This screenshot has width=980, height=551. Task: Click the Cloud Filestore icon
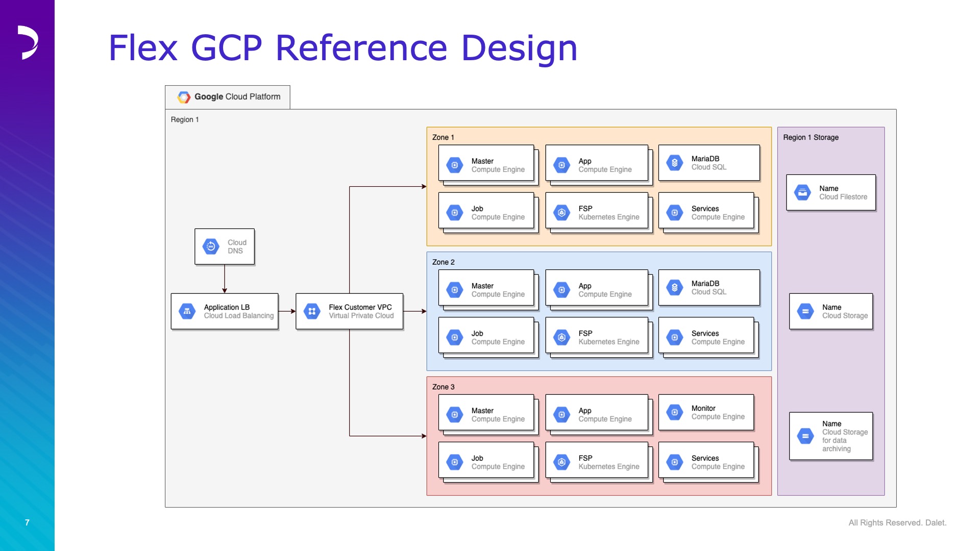pos(802,192)
